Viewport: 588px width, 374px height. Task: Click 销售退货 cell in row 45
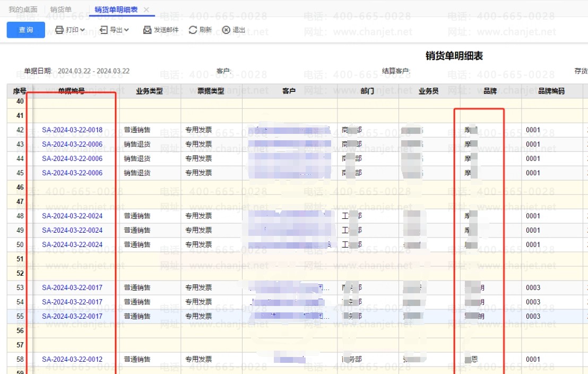click(x=137, y=173)
